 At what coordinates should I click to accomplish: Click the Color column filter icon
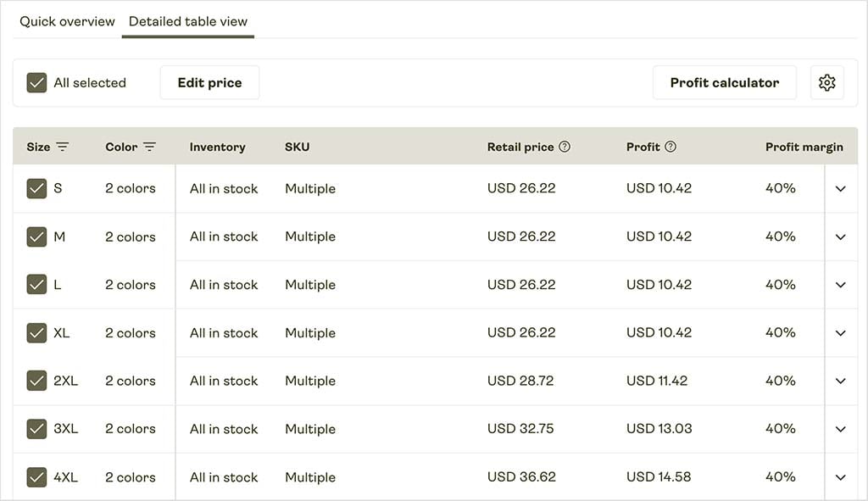click(149, 147)
